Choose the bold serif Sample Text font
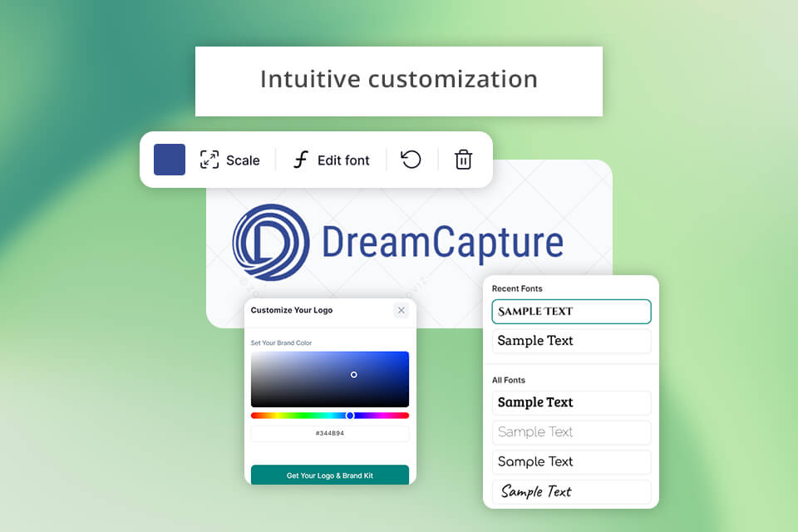Viewport: 798px width, 532px height. pos(571,402)
